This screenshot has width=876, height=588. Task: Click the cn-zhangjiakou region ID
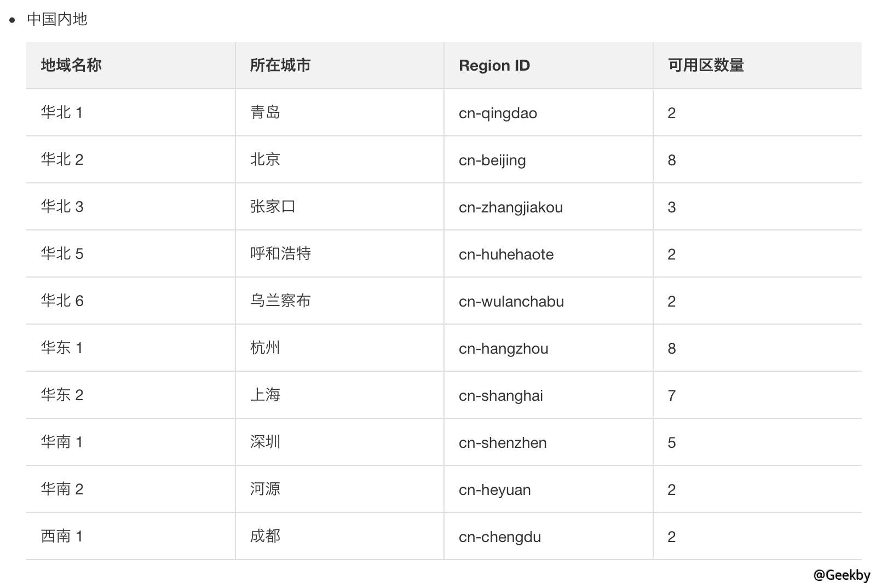click(511, 207)
